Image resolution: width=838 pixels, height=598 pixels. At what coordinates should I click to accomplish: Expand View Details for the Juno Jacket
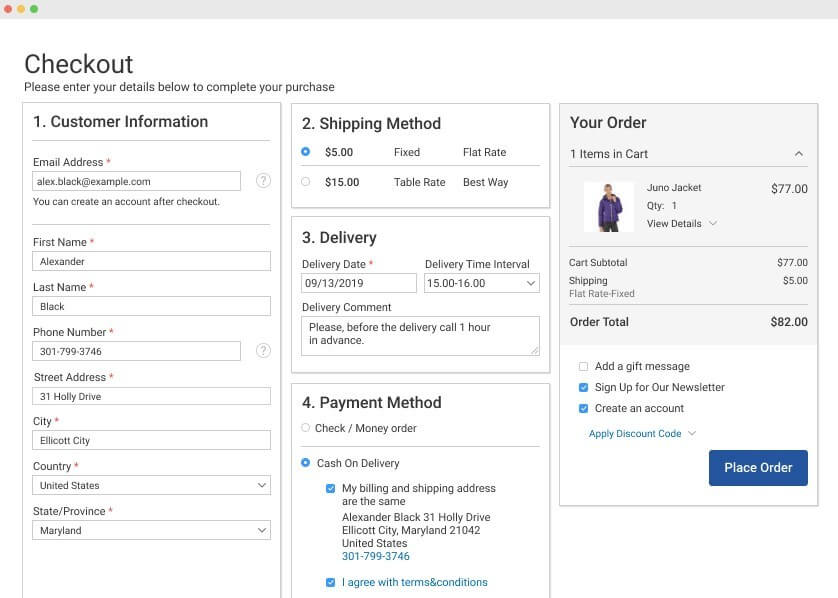676,223
